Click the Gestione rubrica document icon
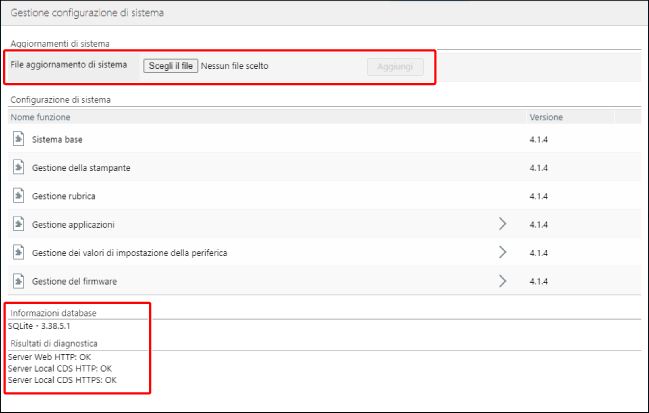Screen dimensions: 649x413 pyautogui.click(x=19, y=195)
